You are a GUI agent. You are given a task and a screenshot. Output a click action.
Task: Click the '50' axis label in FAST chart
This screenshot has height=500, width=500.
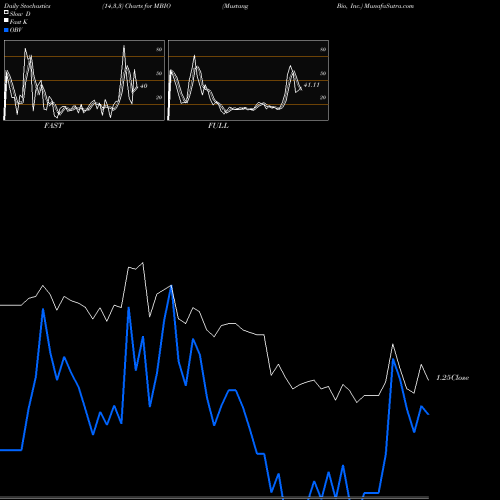159,73
